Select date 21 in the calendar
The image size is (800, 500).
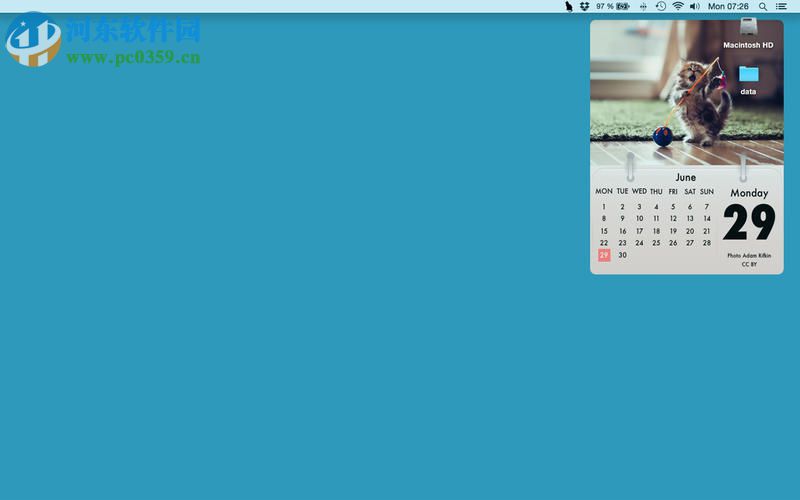coord(707,231)
